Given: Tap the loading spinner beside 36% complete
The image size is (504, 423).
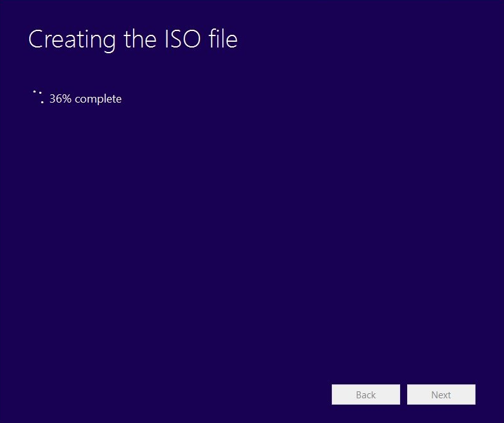Looking at the screenshot, I should tap(38, 97).
